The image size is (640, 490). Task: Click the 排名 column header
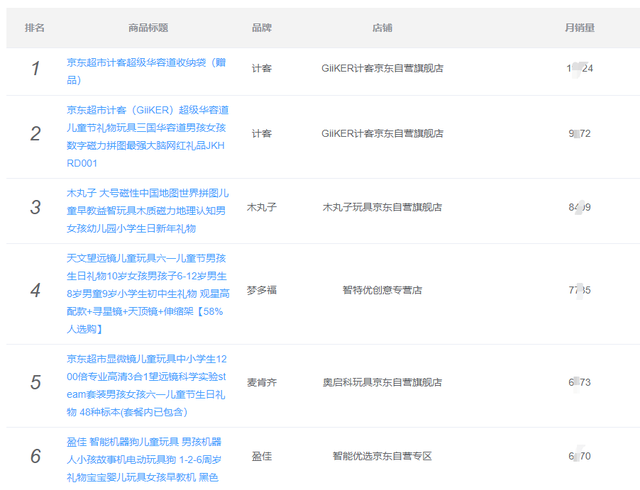pyautogui.click(x=35, y=28)
